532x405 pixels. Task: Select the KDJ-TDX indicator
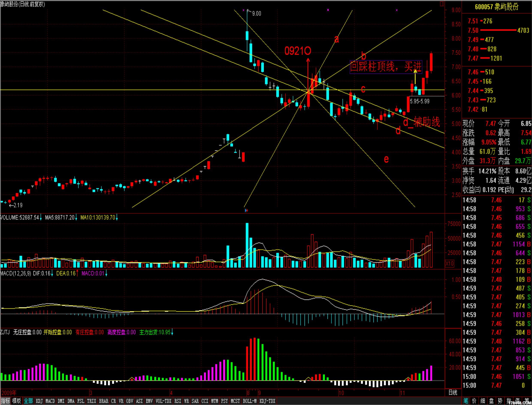coord(267,401)
